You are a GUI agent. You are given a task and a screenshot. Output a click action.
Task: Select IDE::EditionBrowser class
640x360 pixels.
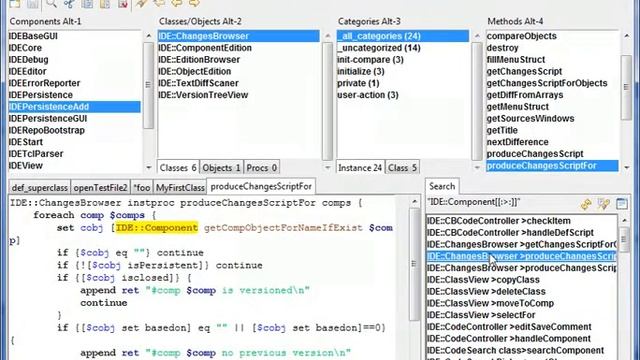[x=239, y=60]
